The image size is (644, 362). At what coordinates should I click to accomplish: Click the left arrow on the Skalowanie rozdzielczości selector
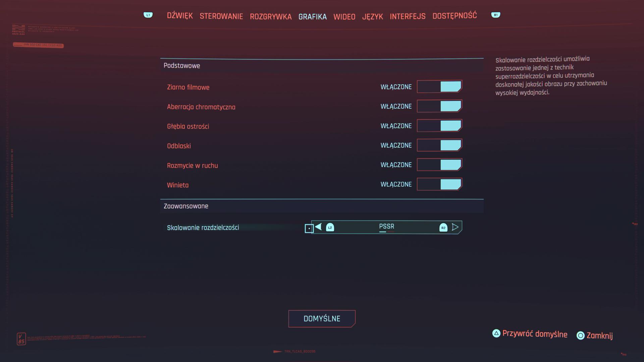click(318, 227)
